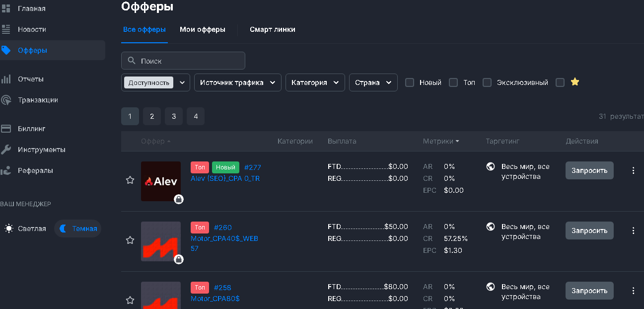The width and height of the screenshot is (644, 309).
Task: Open the Смарт линки tab
Action: [x=273, y=29]
